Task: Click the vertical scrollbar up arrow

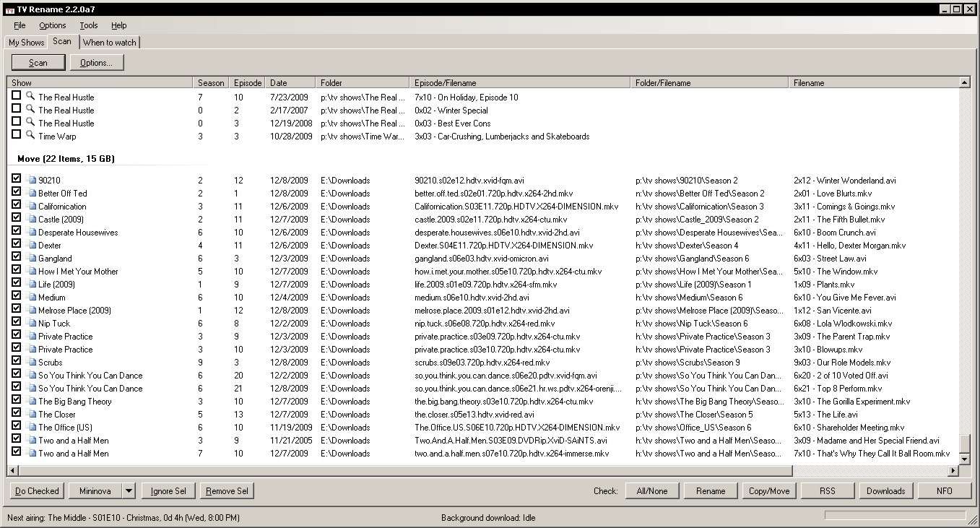Action: pyautogui.click(x=965, y=83)
